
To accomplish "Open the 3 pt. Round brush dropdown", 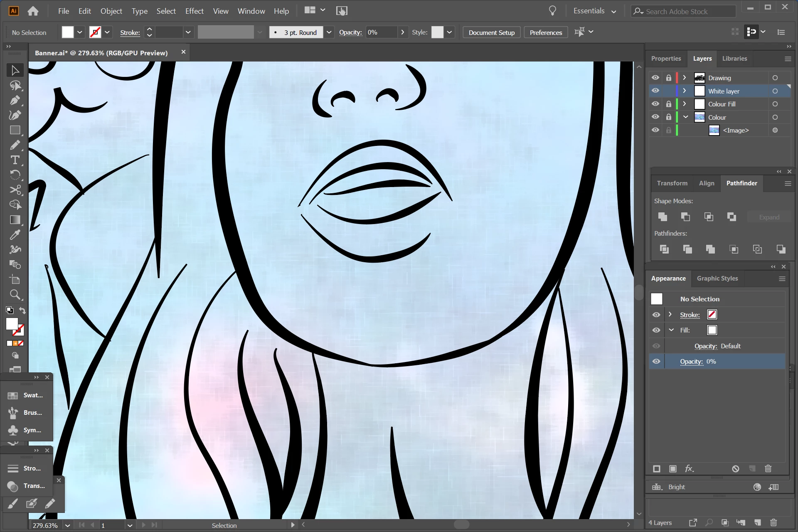I will [x=329, y=32].
